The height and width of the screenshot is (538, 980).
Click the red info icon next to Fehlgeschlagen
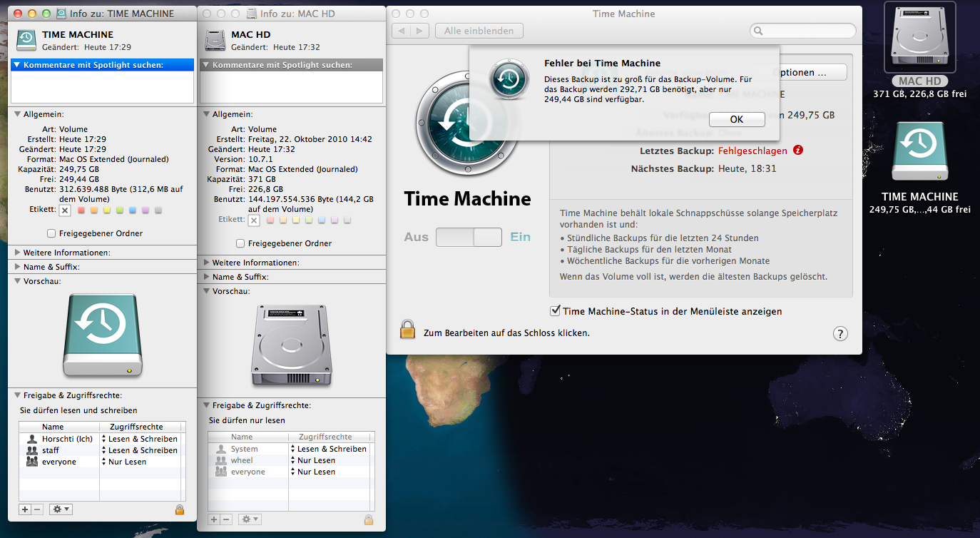tap(798, 151)
